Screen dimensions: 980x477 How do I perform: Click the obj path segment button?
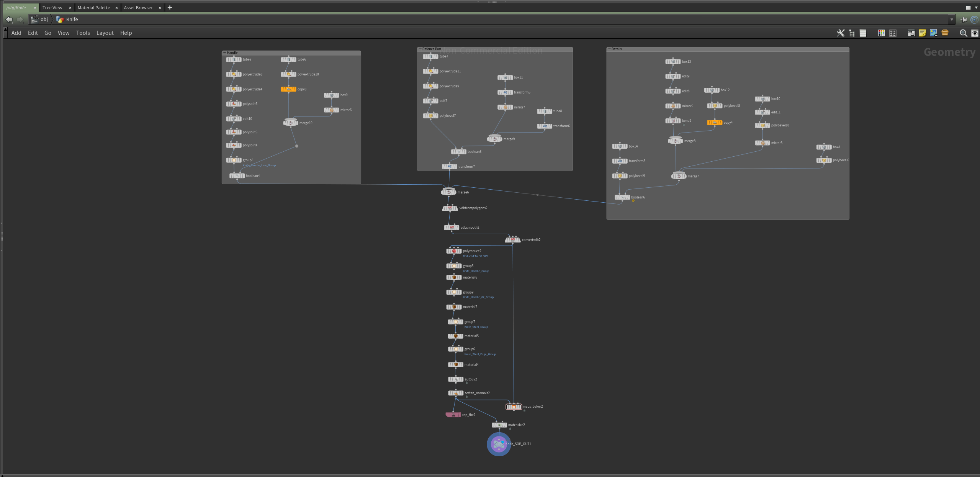(44, 19)
